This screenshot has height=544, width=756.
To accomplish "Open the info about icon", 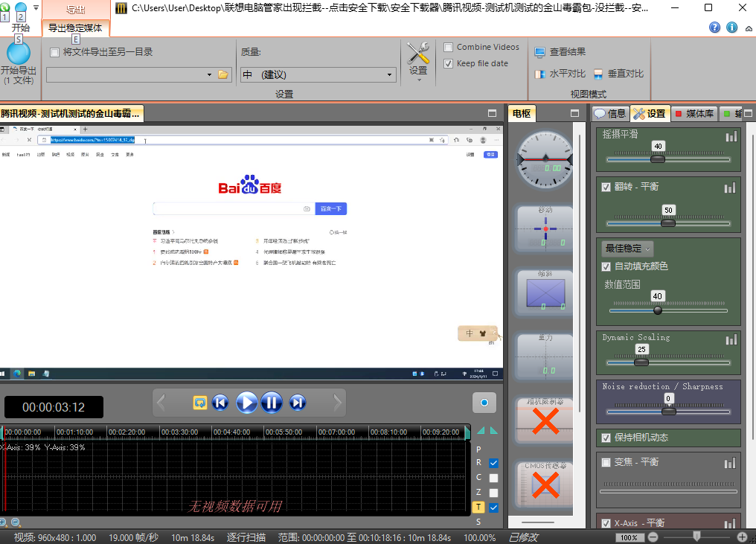I will [731, 28].
